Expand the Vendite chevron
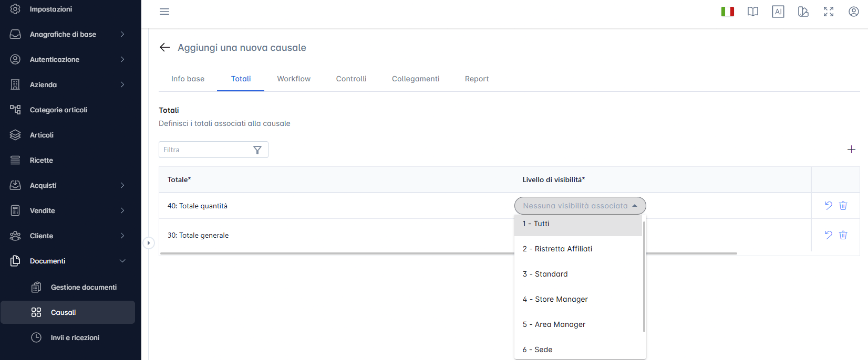Screen dimensions: 868x360 pyautogui.click(x=122, y=210)
